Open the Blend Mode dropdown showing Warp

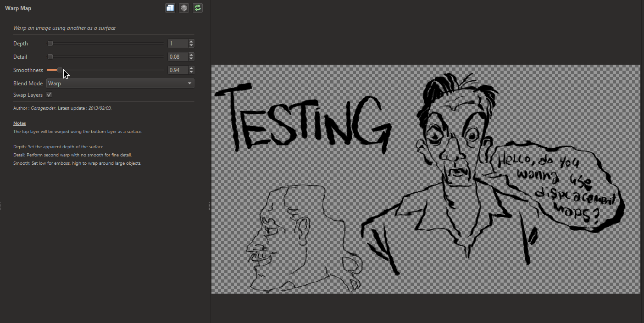120,84
